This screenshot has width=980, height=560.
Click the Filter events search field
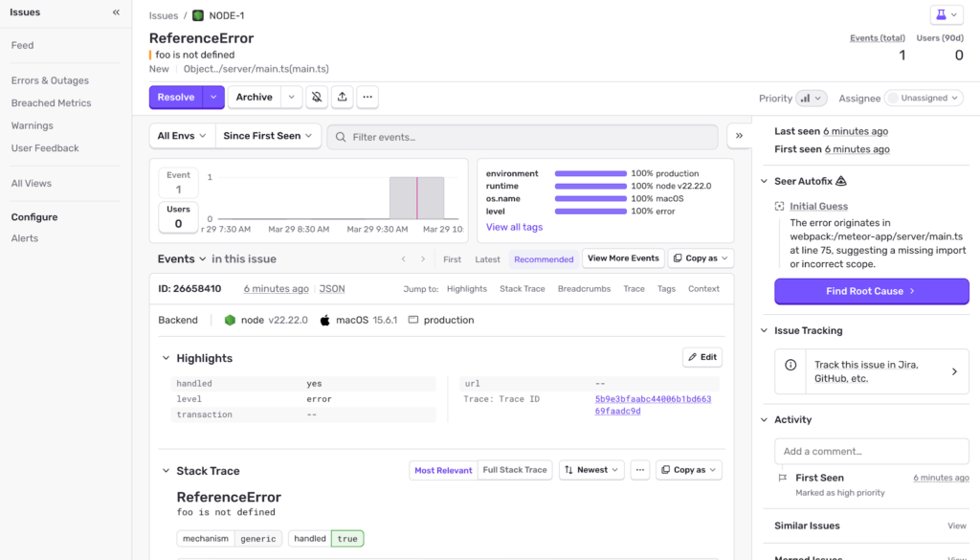pos(526,137)
